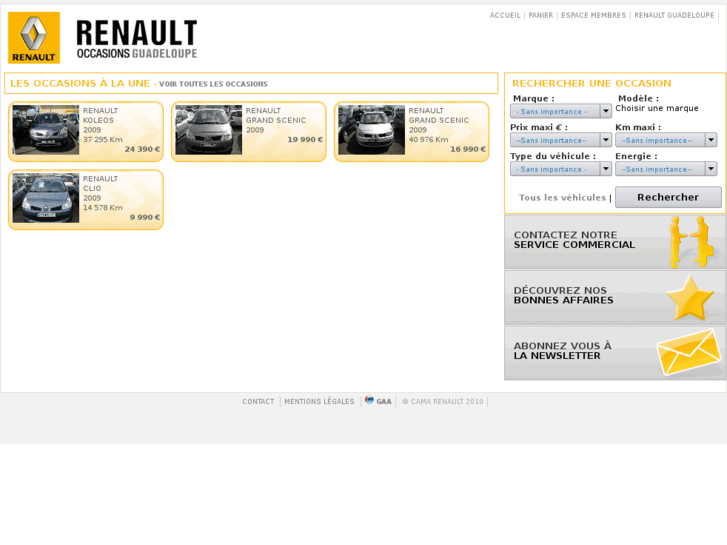Image resolution: width=727 pixels, height=545 pixels.
Task: Click the Clio car thumbnail
Action: pos(46,198)
